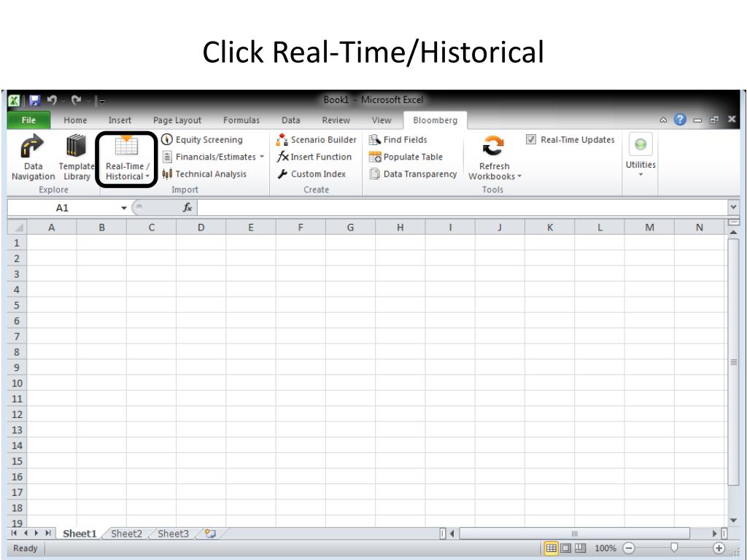Open Undo history dropdown arrow

coord(63,101)
